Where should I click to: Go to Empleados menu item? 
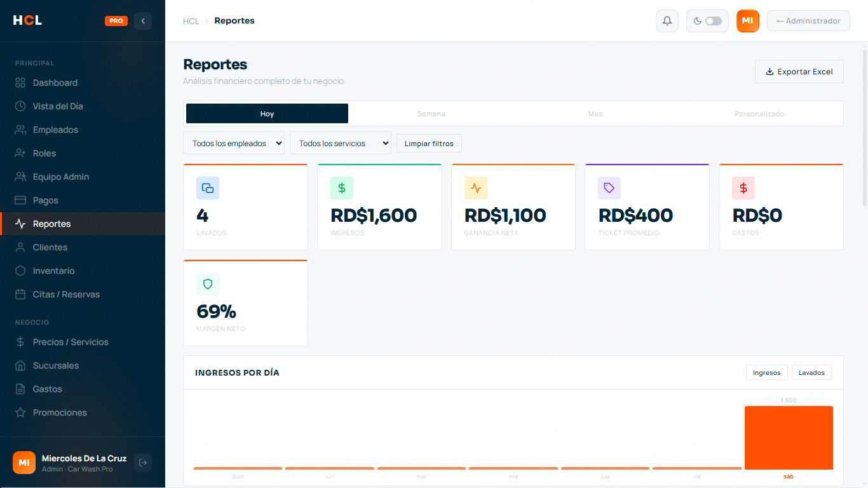[83, 130]
